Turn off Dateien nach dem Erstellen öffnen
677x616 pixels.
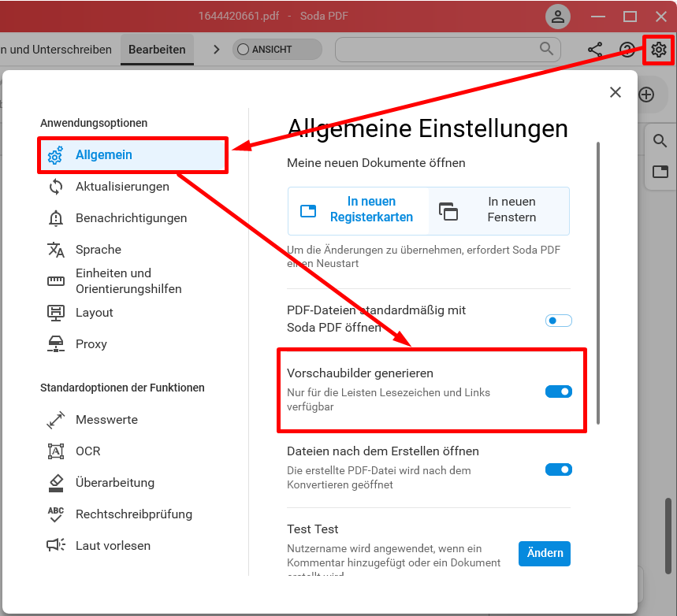558,469
